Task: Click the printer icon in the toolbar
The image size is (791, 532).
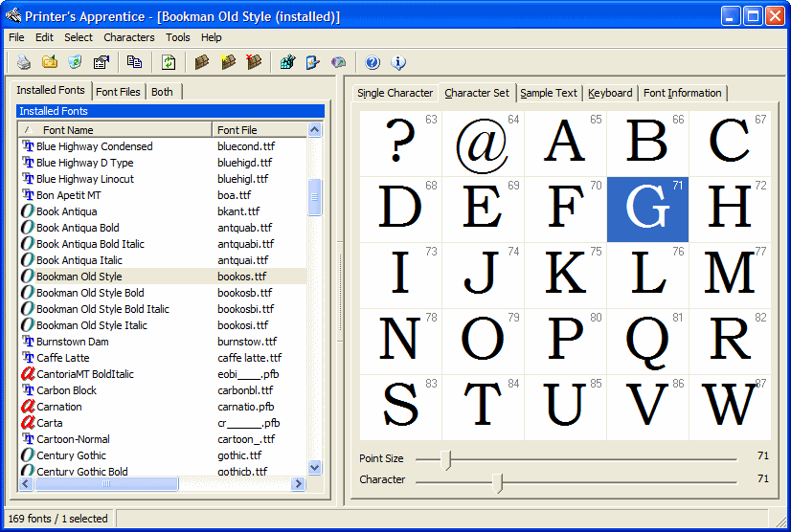Action: coord(24,62)
